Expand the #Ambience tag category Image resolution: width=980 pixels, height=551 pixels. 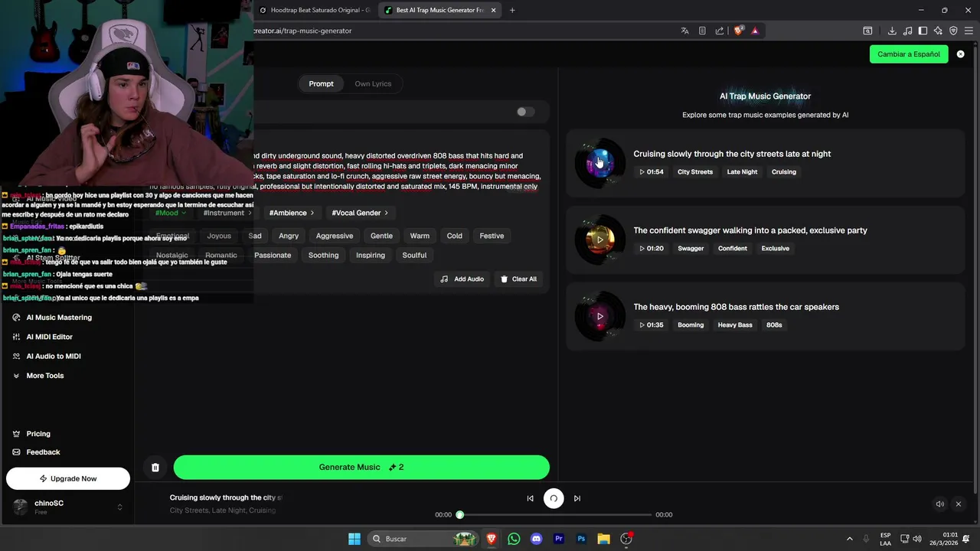coord(292,213)
